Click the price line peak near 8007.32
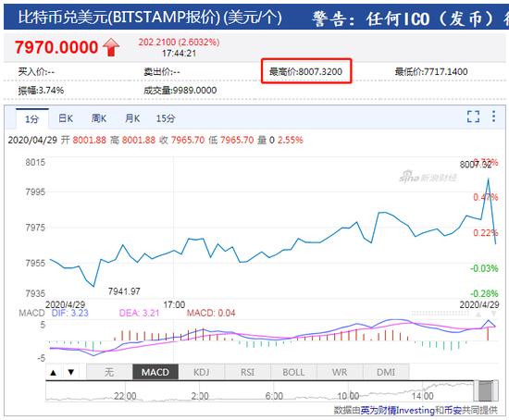The image size is (509, 420). pyautogui.click(x=489, y=179)
